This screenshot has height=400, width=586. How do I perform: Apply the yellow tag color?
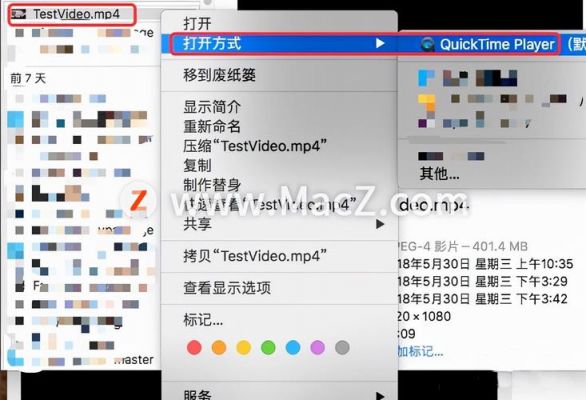pyautogui.click(x=243, y=348)
